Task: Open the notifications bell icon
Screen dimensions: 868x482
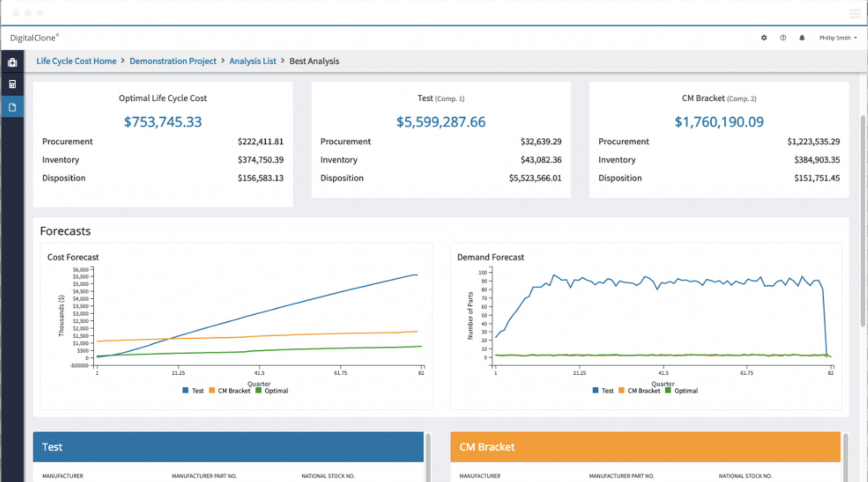Action: (x=802, y=38)
